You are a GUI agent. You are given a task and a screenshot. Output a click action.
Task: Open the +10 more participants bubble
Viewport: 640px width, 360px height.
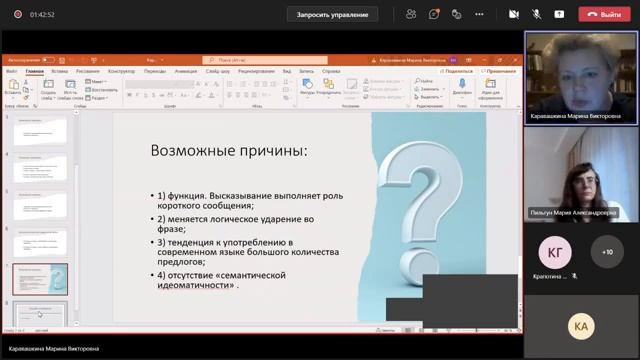(607, 252)
